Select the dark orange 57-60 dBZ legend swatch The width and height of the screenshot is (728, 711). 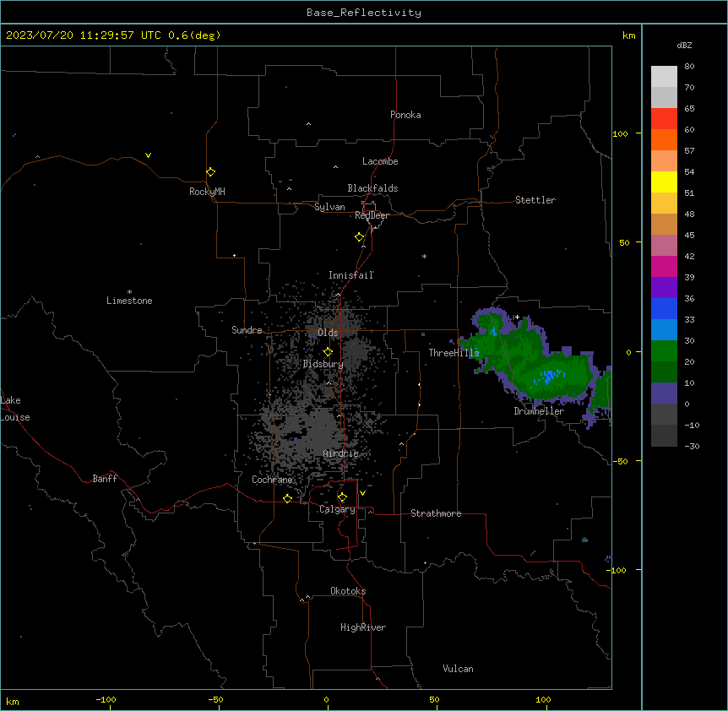(664, 139)
